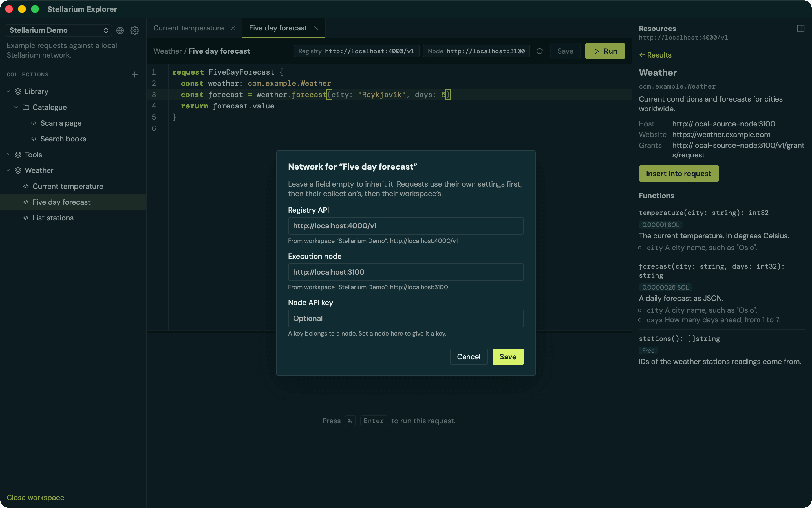Click the code icon beside List stations
Screen dimensions: 812x508
(26, 218)
